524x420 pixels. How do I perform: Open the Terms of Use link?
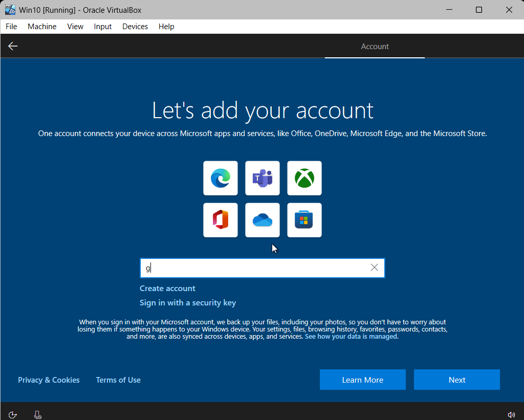pyautogui.click(x=118, y=380)
